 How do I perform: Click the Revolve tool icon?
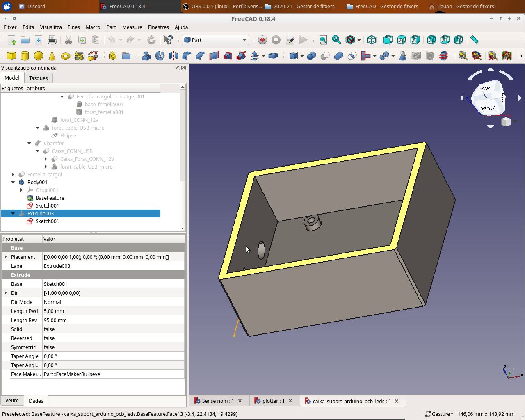pos(160,56)
